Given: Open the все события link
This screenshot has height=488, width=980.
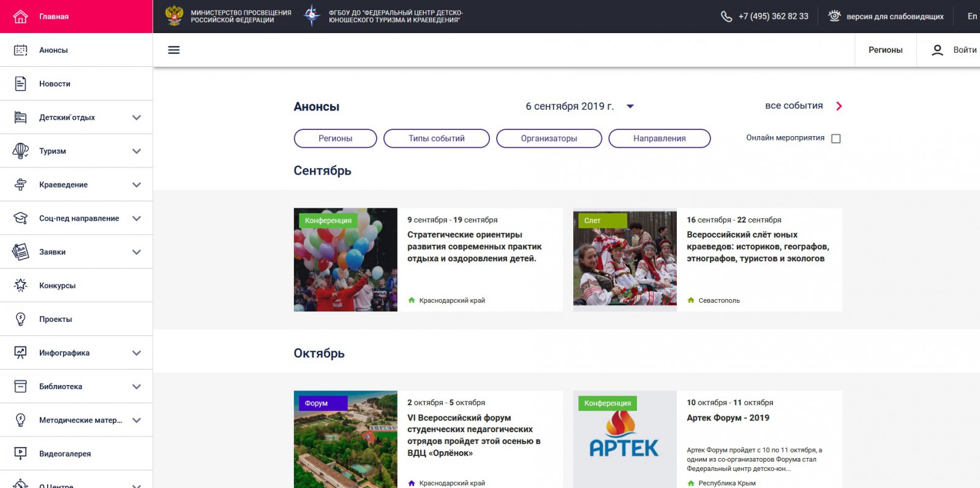Looking at the screenshot, I should tap(794, 105).
